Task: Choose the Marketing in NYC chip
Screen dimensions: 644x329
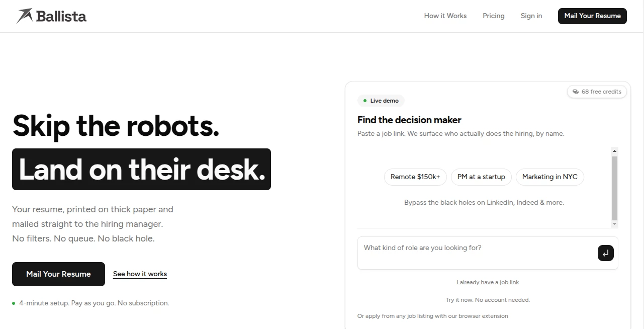Action: 550,177
